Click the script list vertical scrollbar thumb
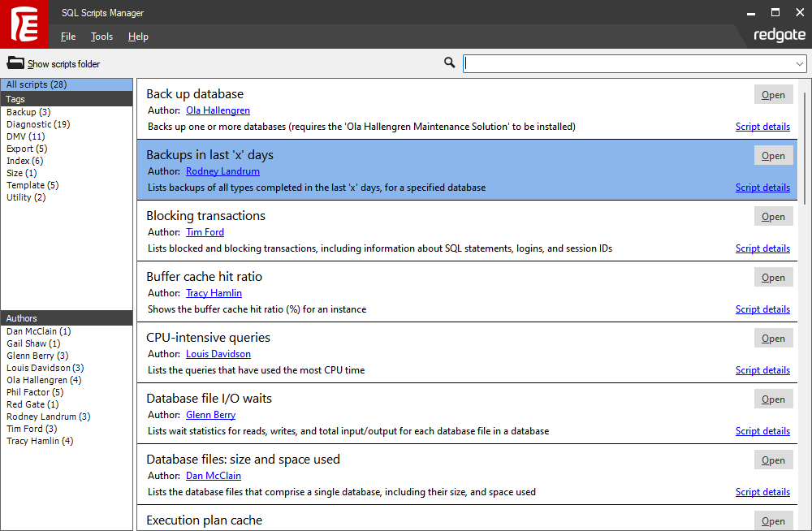Viewport: 812px width, 531px height. (804, 148)
